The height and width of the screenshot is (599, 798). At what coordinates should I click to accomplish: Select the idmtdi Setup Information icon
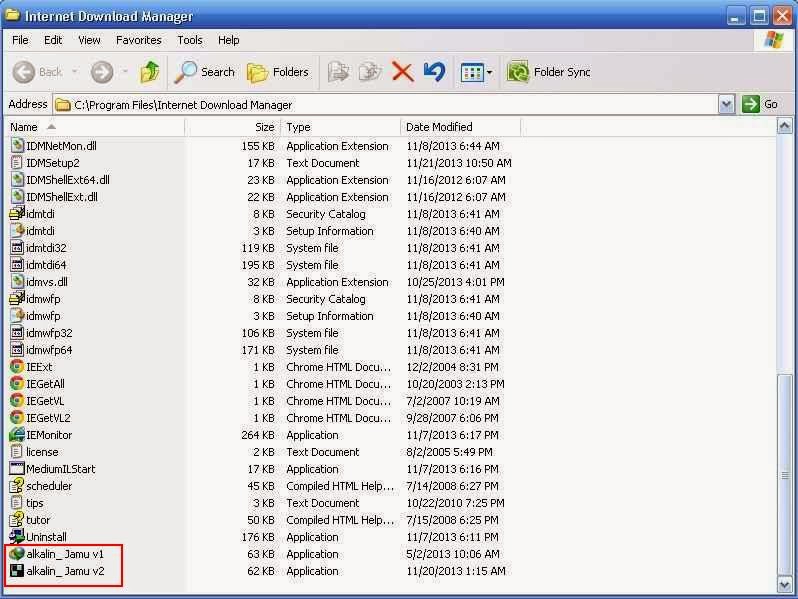[x=17, y=231]
